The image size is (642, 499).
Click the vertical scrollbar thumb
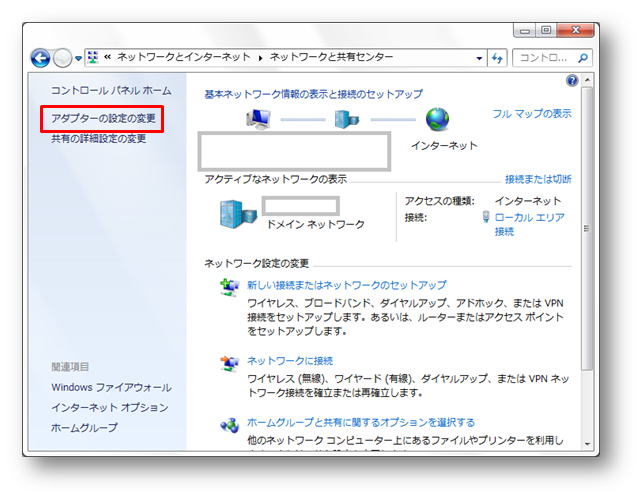click(587, 228)
